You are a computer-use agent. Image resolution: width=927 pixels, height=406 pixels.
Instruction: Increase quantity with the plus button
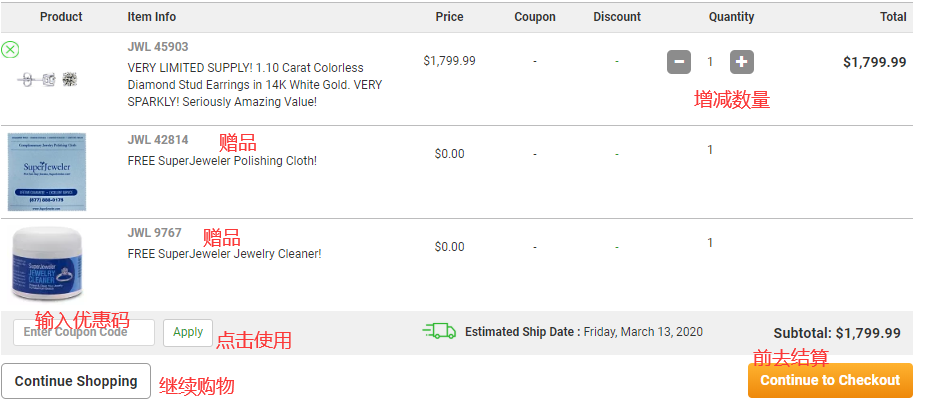pos(741,62)
